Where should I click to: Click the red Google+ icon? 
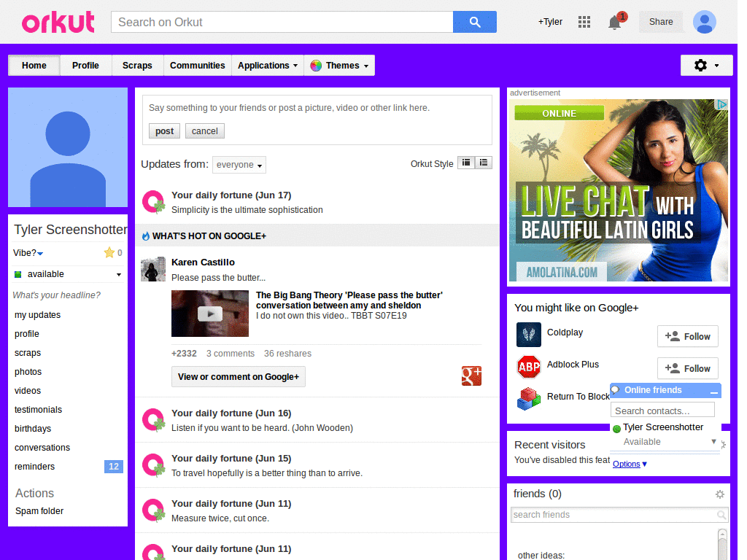click(x=471, y=376)
